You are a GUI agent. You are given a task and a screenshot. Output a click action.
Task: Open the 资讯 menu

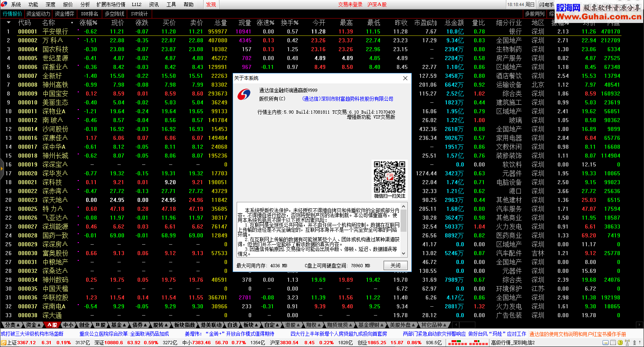point(154,4)
